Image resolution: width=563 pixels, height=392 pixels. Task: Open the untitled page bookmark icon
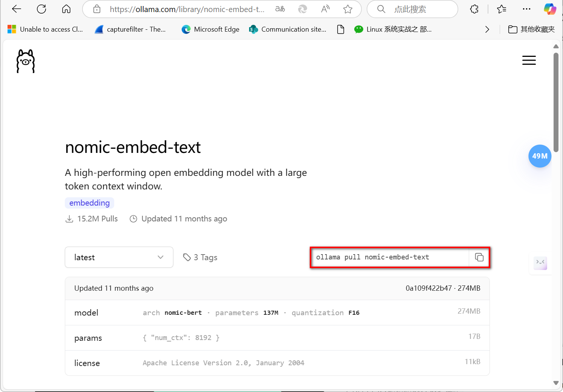(341, 29)
